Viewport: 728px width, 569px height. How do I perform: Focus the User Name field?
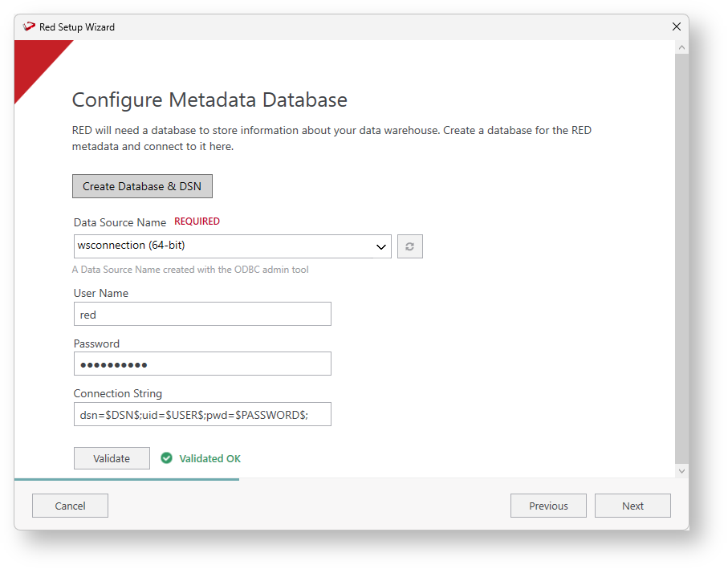tap(202, 314)
